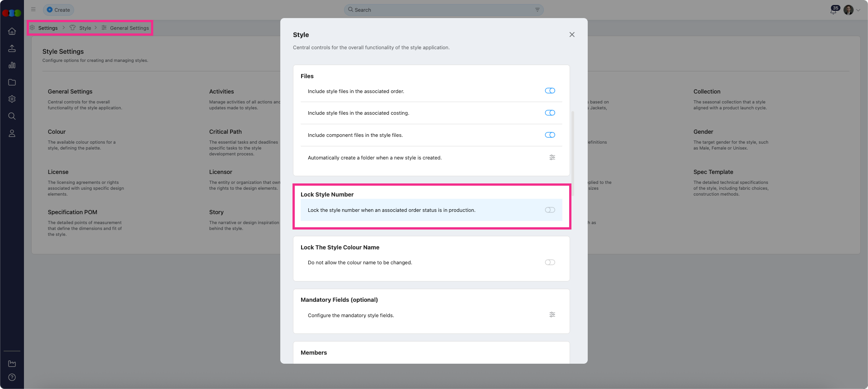Go to Settings in breadcrumb
Screen dimensions: 868x389
48,28
